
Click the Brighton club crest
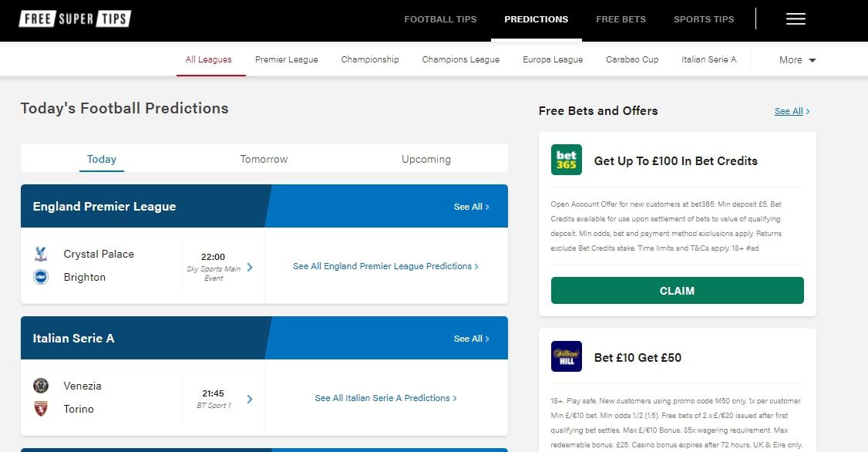click(41, 276)
